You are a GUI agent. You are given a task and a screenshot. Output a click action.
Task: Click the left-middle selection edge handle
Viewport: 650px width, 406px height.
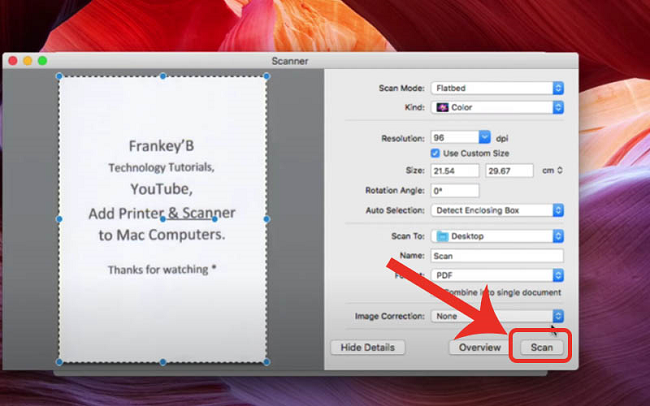tap(59, 218)
